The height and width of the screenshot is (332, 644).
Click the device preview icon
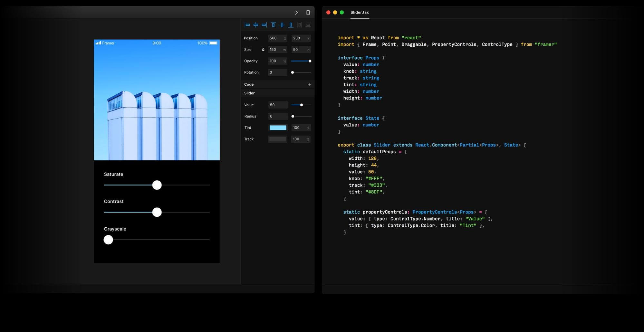[x=308, y=12]
